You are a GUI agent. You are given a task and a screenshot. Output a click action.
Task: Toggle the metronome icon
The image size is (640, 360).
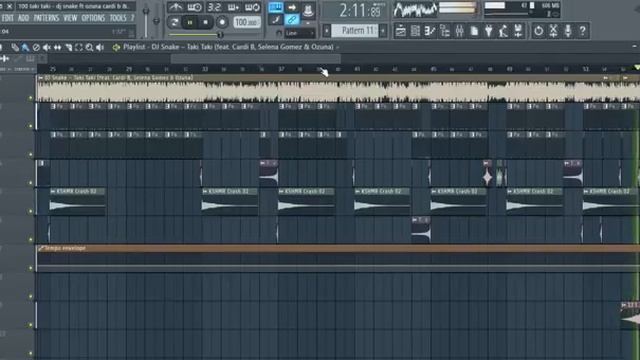pyautogui.click(x=176, y=7)
